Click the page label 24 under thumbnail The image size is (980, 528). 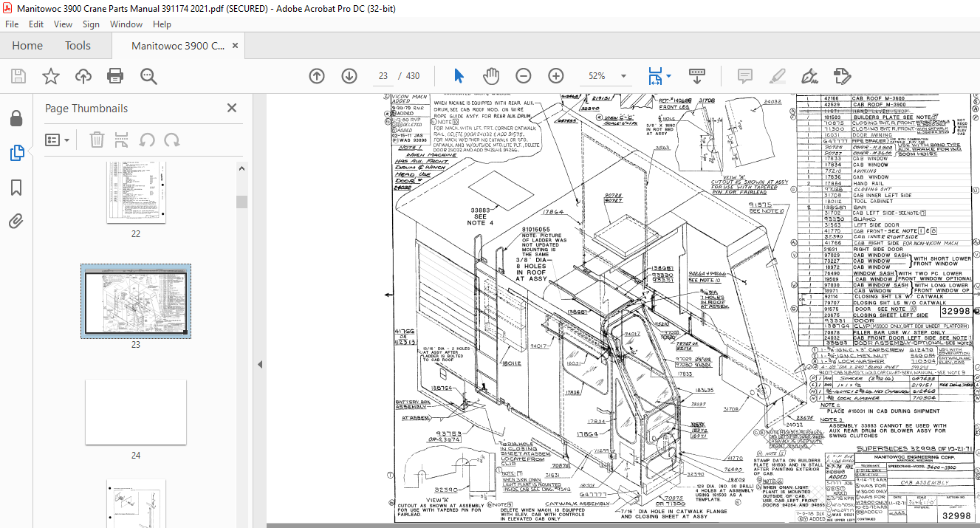point(136,456)
